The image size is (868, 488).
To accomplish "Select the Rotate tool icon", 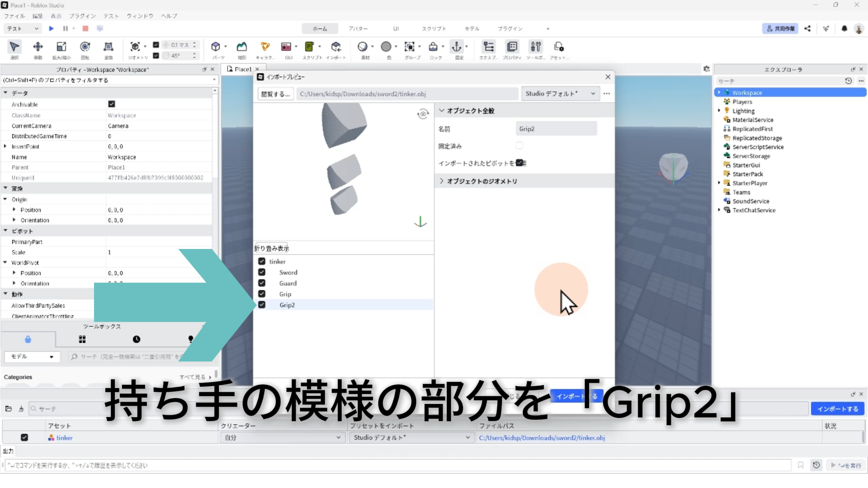I will click(x=85, y=47).
